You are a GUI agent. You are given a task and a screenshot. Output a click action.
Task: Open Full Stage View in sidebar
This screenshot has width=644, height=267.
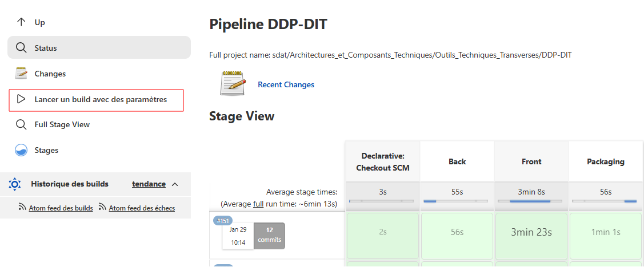click(x=62, y=124)
